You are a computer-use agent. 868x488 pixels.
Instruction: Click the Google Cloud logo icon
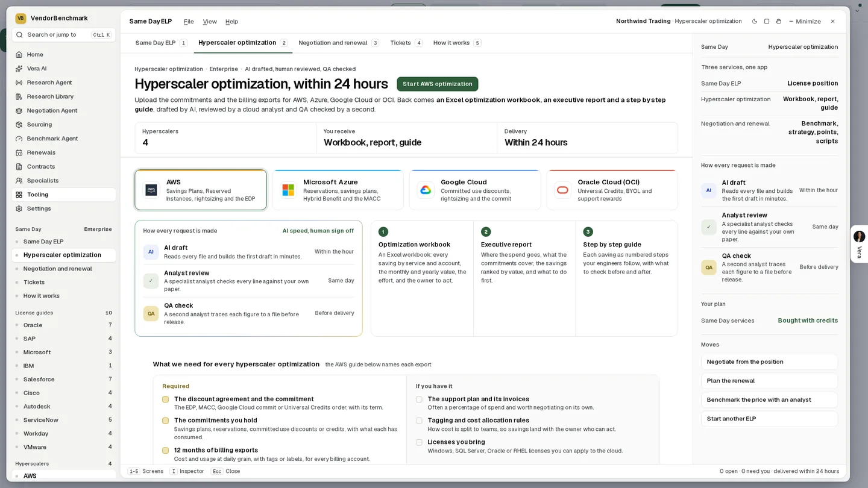click(426, 190)
